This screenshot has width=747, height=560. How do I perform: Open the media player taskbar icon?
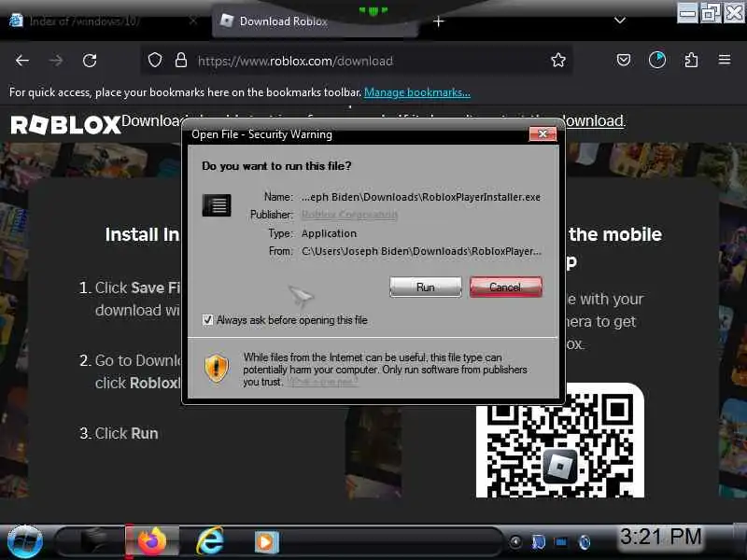266,542
